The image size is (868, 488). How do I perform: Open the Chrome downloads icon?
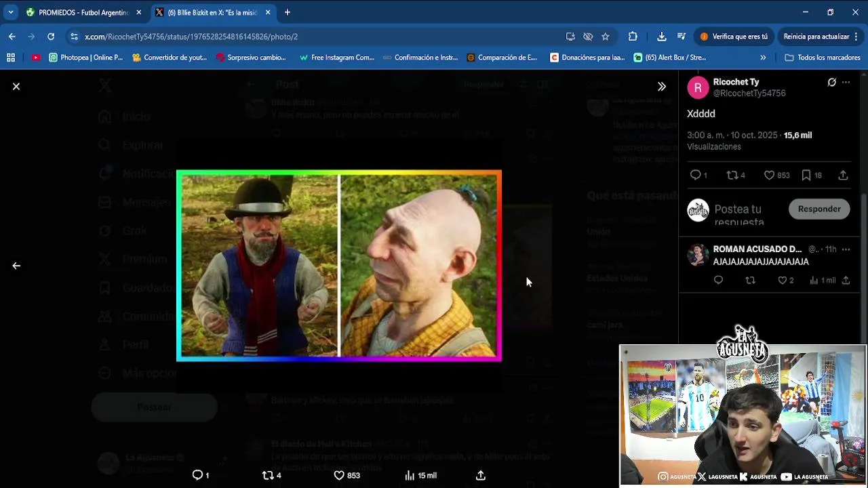pos(662,37)
